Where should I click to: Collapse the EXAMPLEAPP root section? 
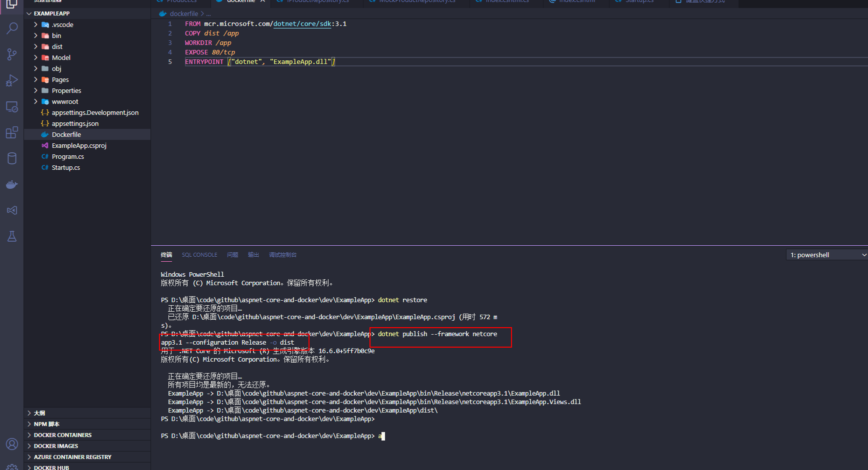click(x=87, y=13)
